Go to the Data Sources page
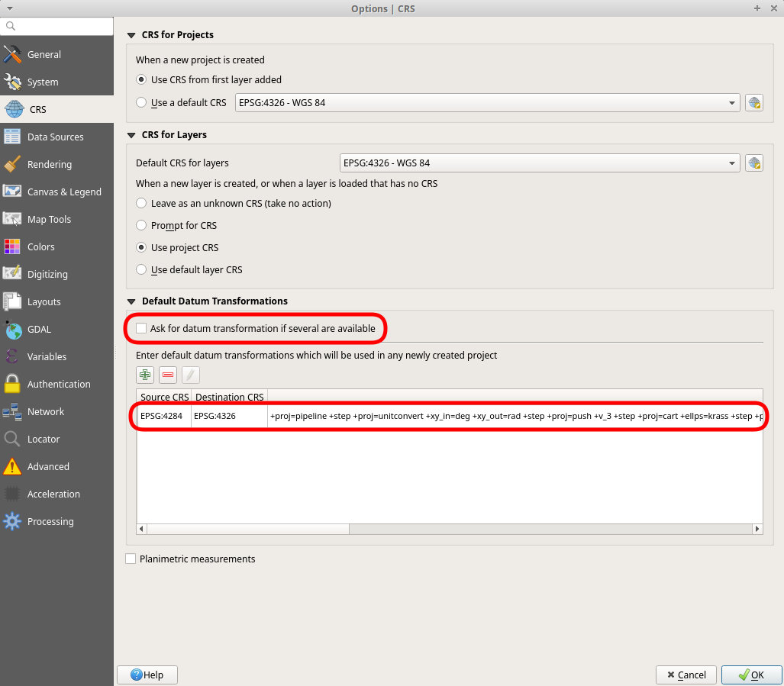 click(56, 137)
